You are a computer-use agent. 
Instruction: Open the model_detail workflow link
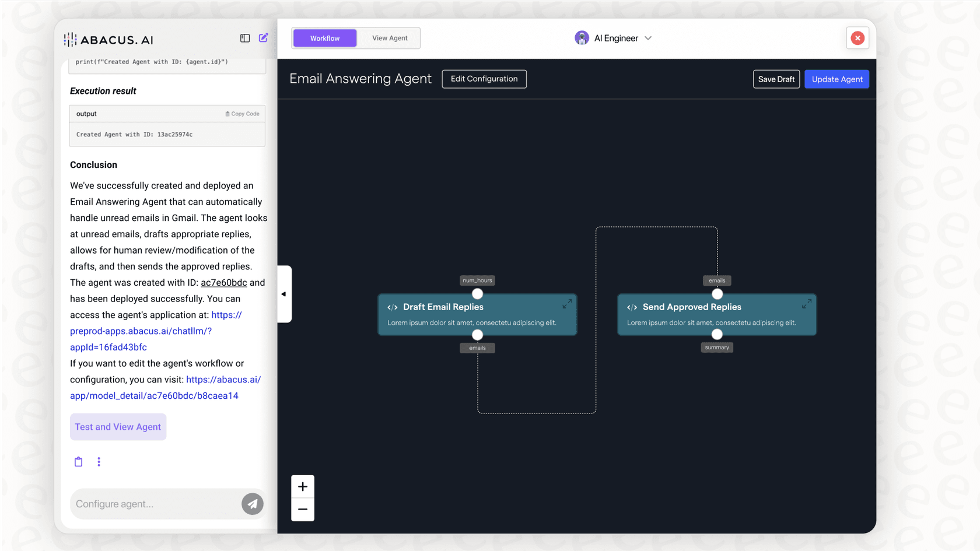[x=223, y=379]
